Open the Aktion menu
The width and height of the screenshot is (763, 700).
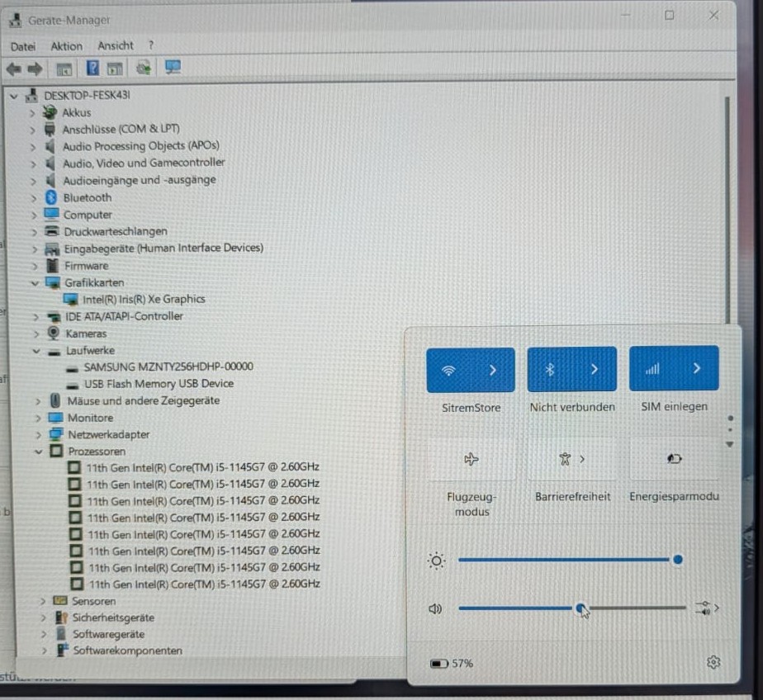click(x=67, y=46)
